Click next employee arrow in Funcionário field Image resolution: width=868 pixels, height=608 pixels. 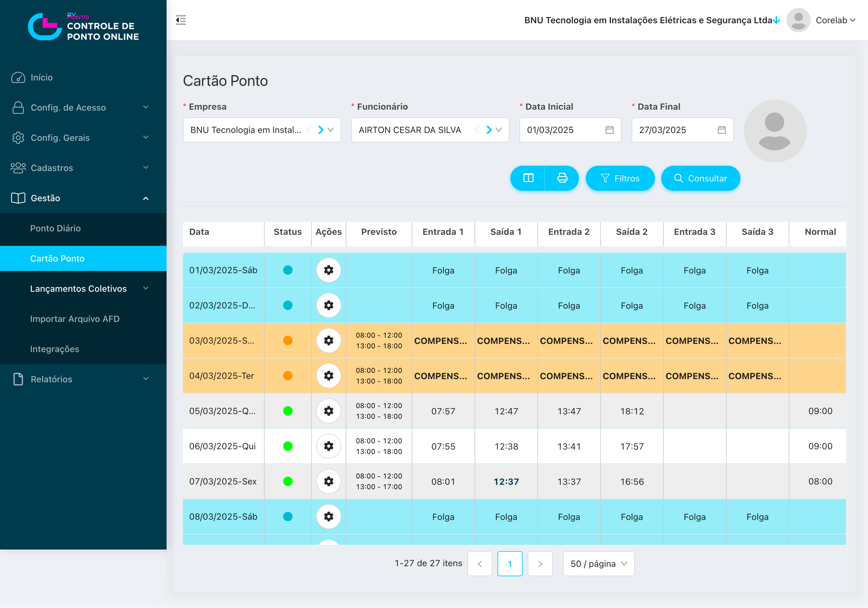click(489, 130)
